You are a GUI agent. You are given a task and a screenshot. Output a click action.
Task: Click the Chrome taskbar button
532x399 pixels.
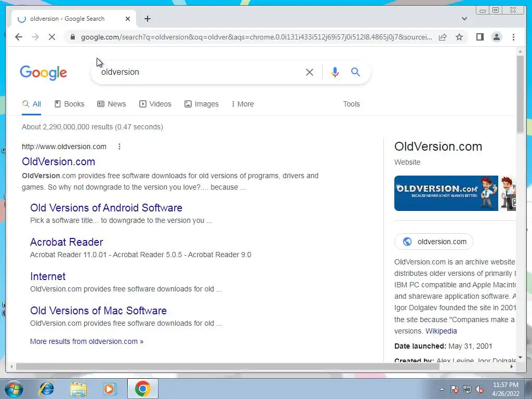coord(143,389)
